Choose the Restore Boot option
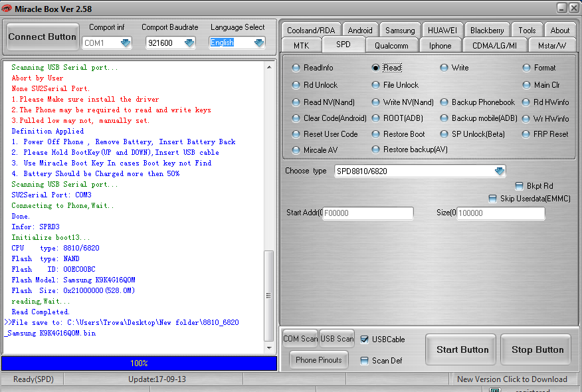The width and height of the screenshot is (582, 392). (375, 134)
